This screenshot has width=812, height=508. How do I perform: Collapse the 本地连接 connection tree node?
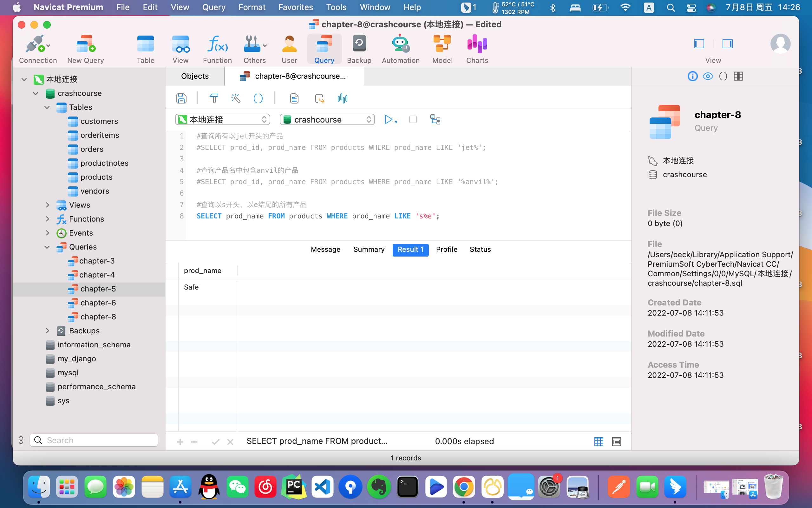tap(24, 79)
